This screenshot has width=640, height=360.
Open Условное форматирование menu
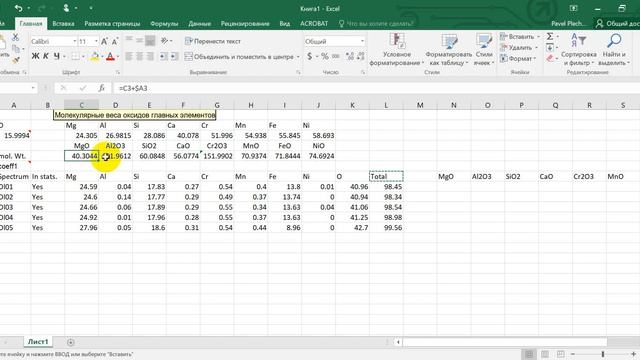pos(396,50)
